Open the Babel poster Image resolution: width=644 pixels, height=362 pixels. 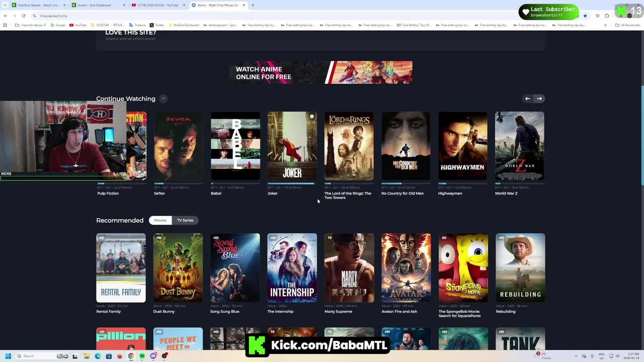pos(235,146)
